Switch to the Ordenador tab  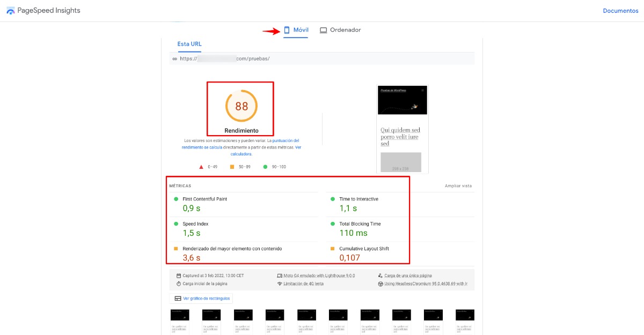340,30
